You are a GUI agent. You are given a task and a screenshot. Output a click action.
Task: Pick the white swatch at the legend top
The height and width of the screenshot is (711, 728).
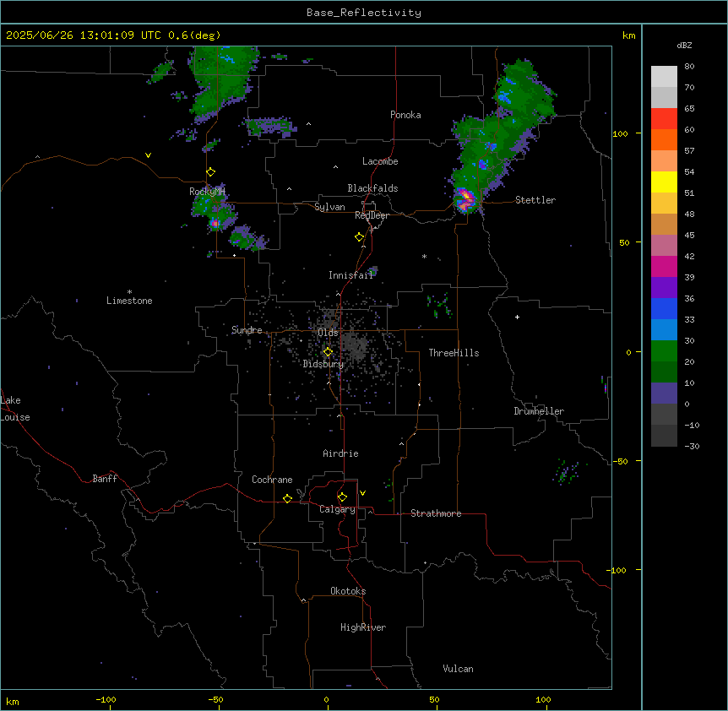pos(664,77)
